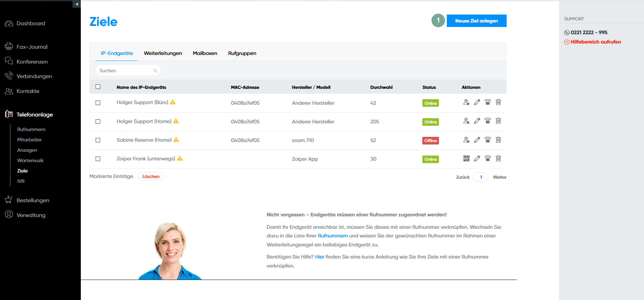The height and width of the screenshot is (300, 644).
Task: Open the Hilfebereich aufrufen link
Action: (x=596, y=42)
